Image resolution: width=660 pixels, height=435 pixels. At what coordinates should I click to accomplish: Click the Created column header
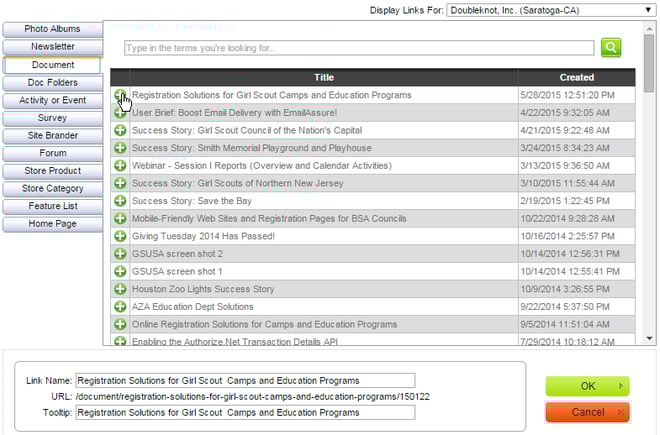point(577,77)
